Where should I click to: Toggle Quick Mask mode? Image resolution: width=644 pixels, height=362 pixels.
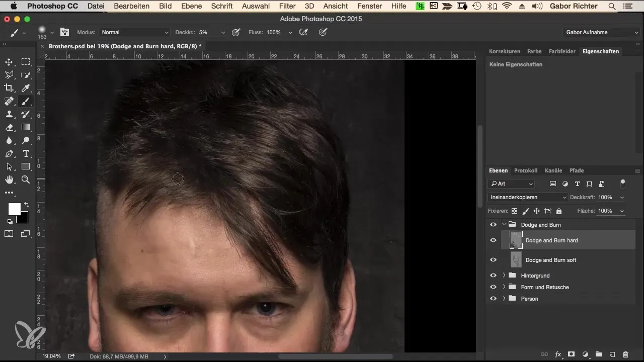[x=9, y=233]
